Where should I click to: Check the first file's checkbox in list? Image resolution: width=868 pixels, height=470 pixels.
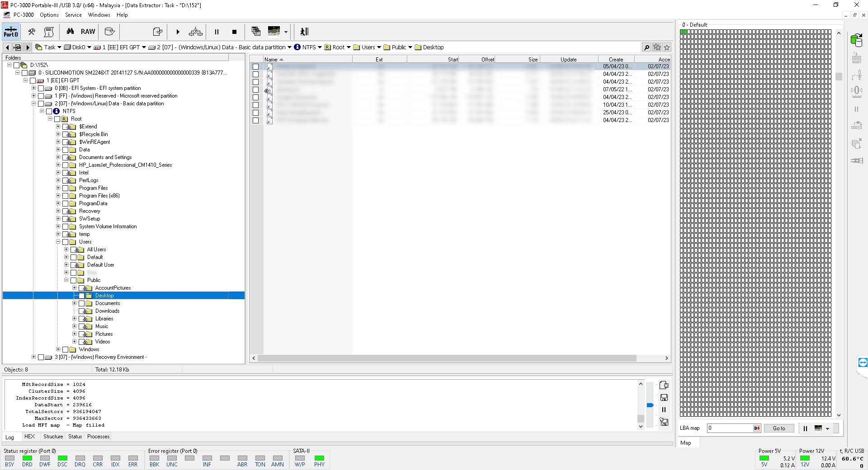[x=256, y=66]
